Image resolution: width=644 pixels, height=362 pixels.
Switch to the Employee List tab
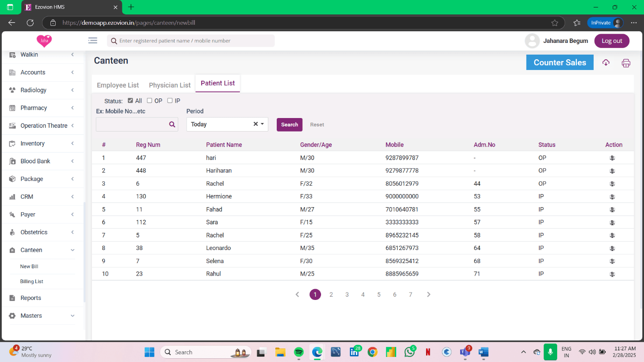pyautogui.click(x=118, y=85)
